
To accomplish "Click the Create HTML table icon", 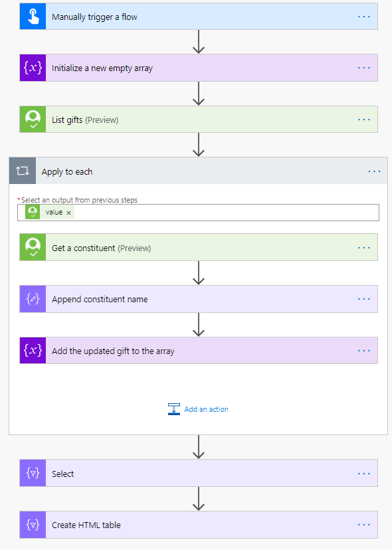I will pos(33,525).
